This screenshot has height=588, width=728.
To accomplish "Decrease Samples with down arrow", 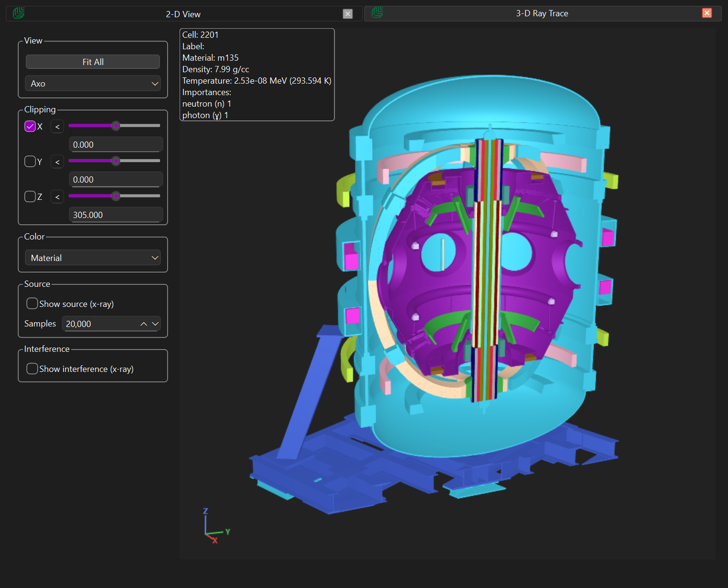I will coord(155,324).
